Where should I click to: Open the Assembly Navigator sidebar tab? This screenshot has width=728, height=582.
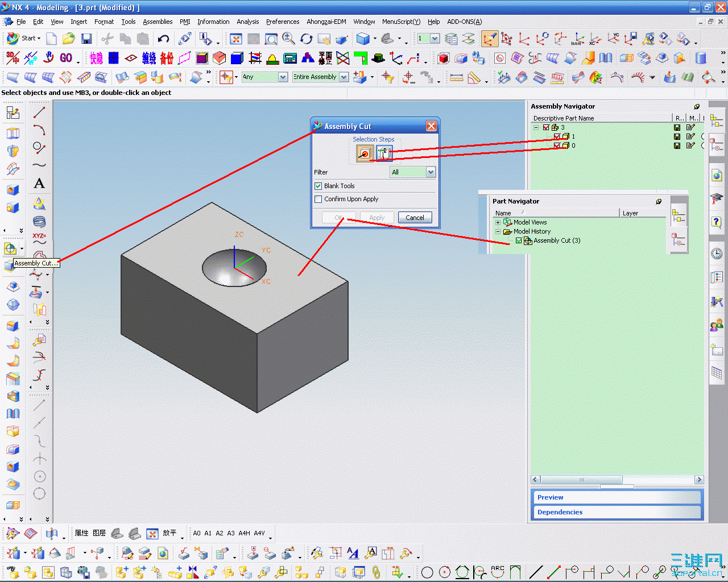click(717, 120)
